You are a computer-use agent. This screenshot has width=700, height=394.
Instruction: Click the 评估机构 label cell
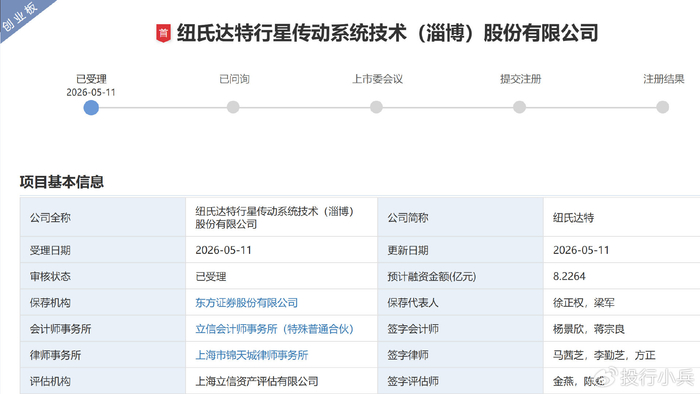(x=103, y=381)
